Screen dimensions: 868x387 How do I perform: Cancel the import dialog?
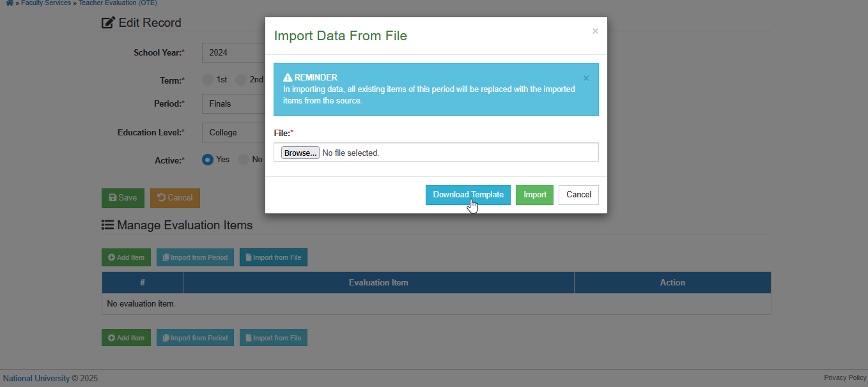[578, 195]
